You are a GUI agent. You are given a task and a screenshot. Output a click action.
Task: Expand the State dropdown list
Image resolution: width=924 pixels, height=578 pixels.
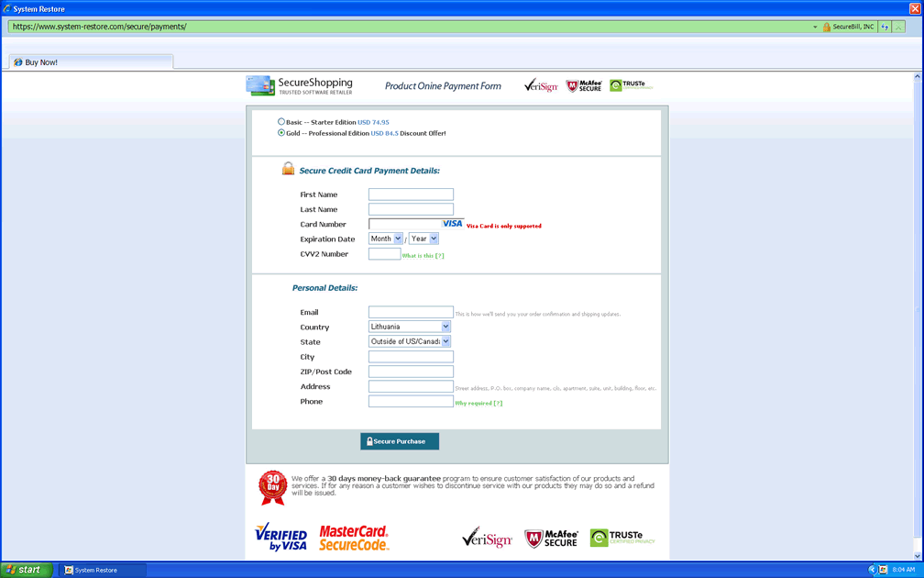(410, 341)
